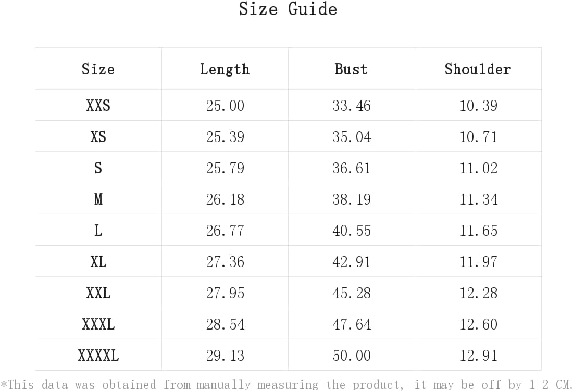Select the Shoulder column header
The image size is (573, 392).
point(478,69)
